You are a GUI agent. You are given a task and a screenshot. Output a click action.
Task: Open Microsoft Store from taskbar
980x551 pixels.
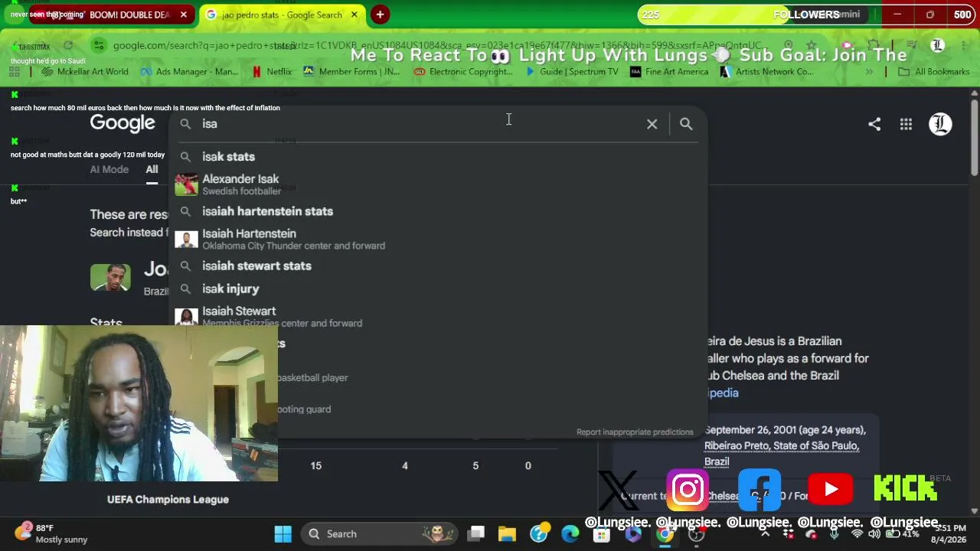[602, 534]
